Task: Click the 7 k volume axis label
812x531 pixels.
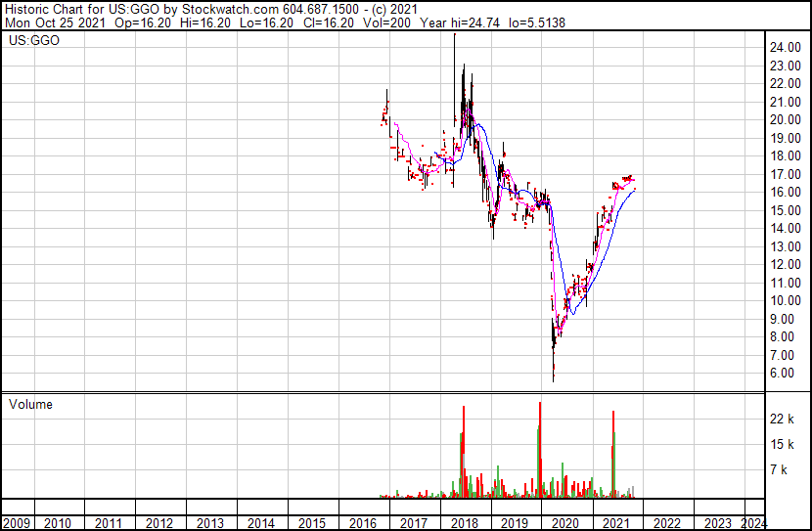Action: [779, 470]
